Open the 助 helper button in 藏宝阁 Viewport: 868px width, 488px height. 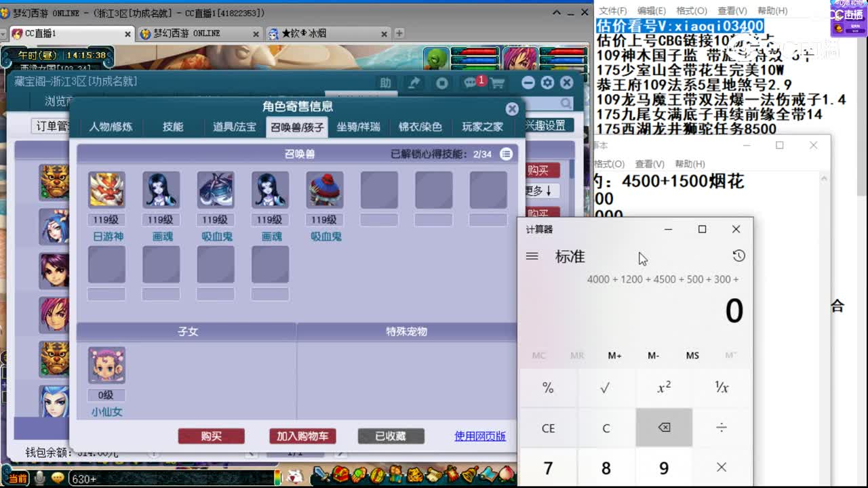coord(386,83)
